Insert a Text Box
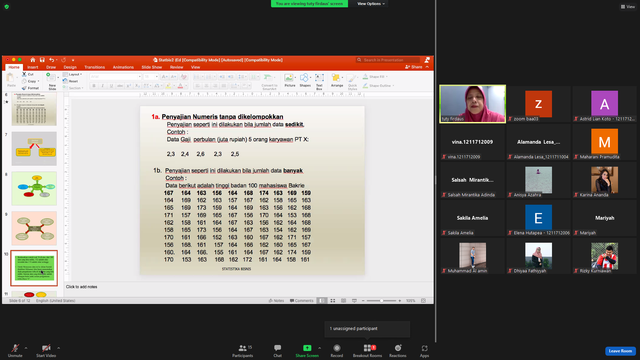This screenshot has width=640, height=360. tap(320, 81)
